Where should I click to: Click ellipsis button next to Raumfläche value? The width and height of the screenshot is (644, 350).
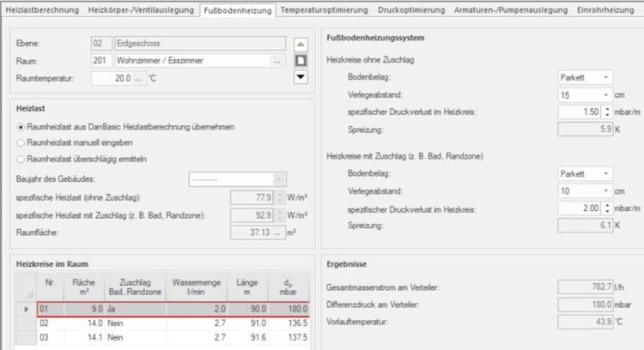point(279,232)
